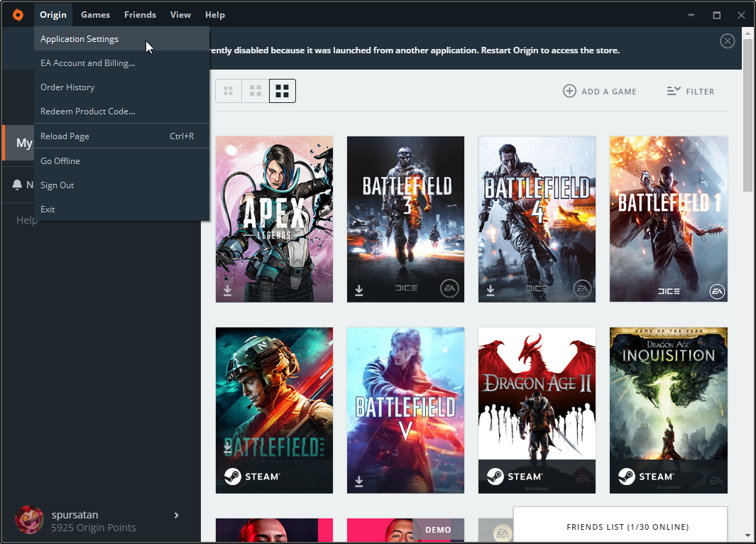Click the vertical scrollbar thumb
The image size is (756, 544).
[747, 115]
